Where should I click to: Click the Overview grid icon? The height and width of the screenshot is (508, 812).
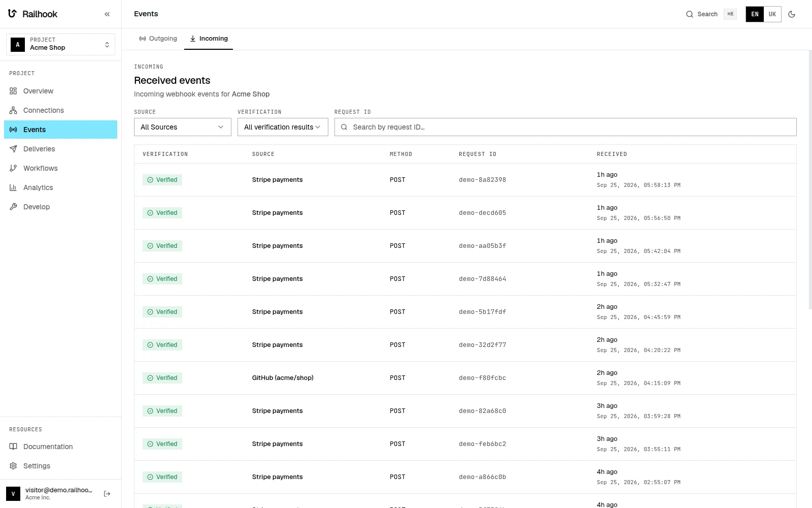(x=13, y=91)
